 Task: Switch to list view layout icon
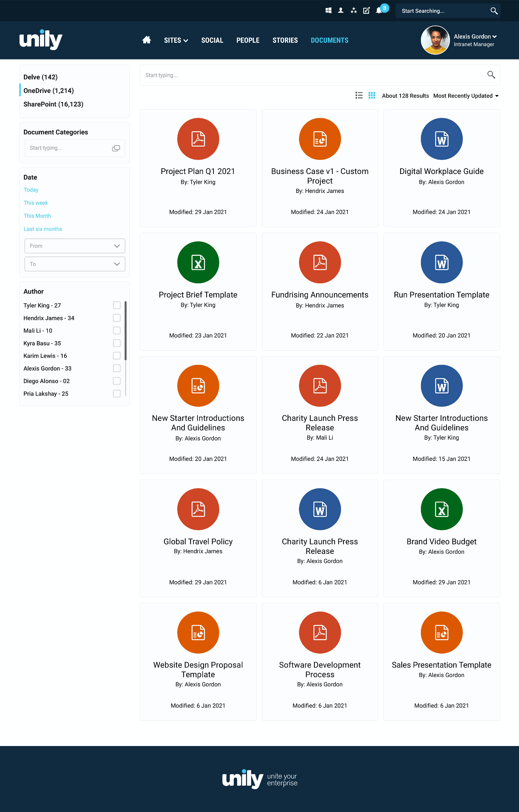pyautogui.click(x=359, y=96)
